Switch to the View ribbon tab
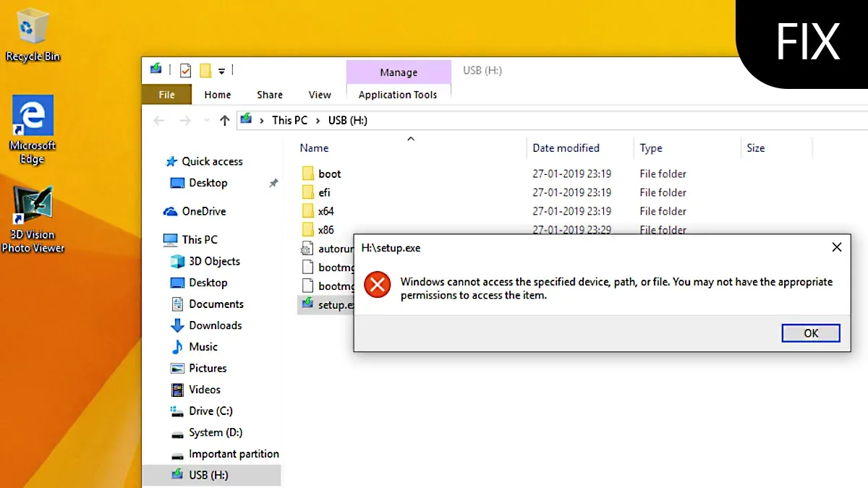Screen dimensions: 868x488 point(320,95)
